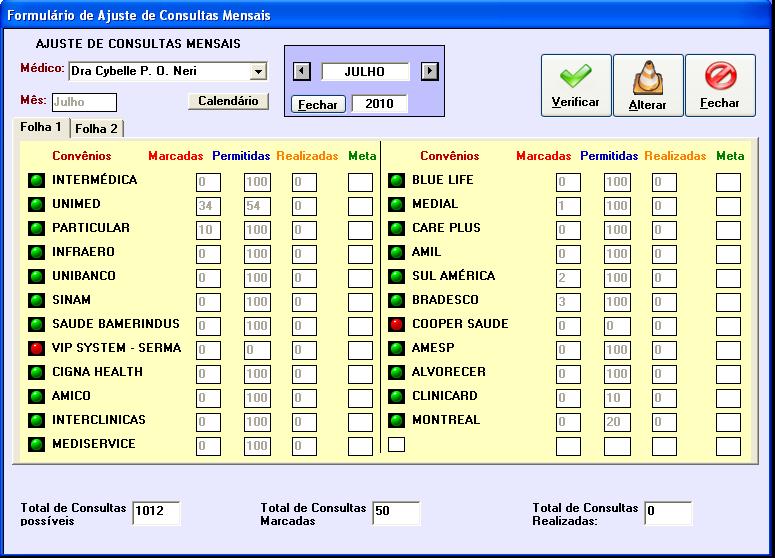Go to next month with right arrow

point(430,71)
